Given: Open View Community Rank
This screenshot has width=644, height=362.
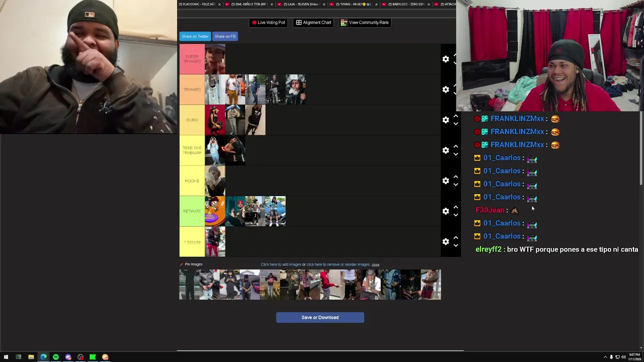Looking at the screenshot, I should pos(365,23).
